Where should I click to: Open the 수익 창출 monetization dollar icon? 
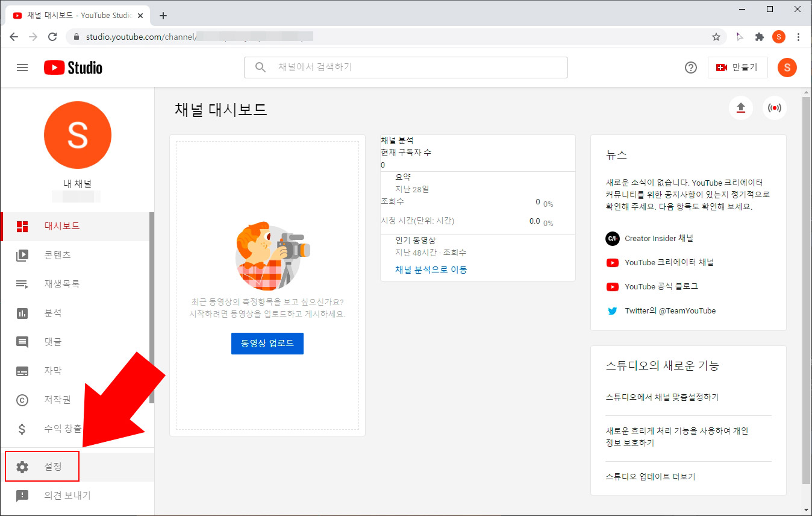coord(22,429)
